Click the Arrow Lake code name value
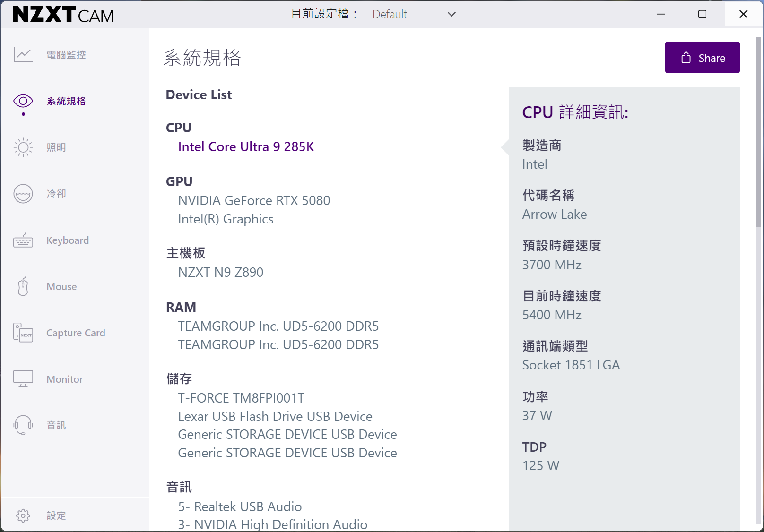 pos(555,215)
